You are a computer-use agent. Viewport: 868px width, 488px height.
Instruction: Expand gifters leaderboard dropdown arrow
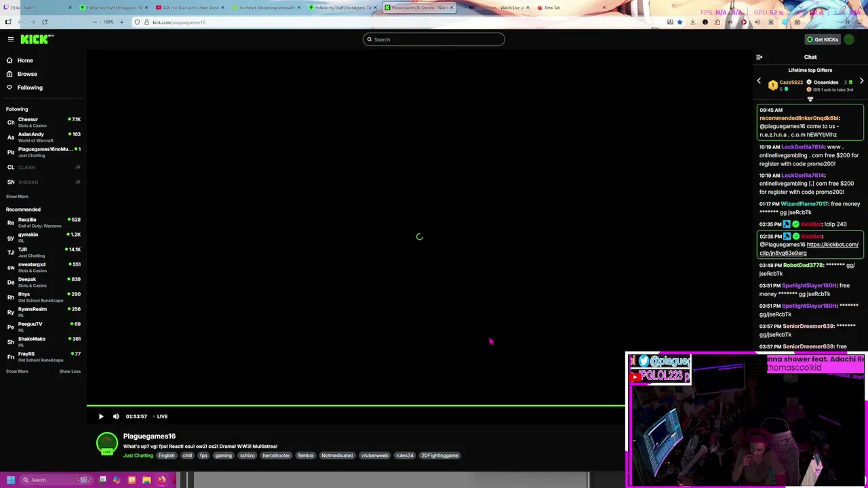click(810, 99)
